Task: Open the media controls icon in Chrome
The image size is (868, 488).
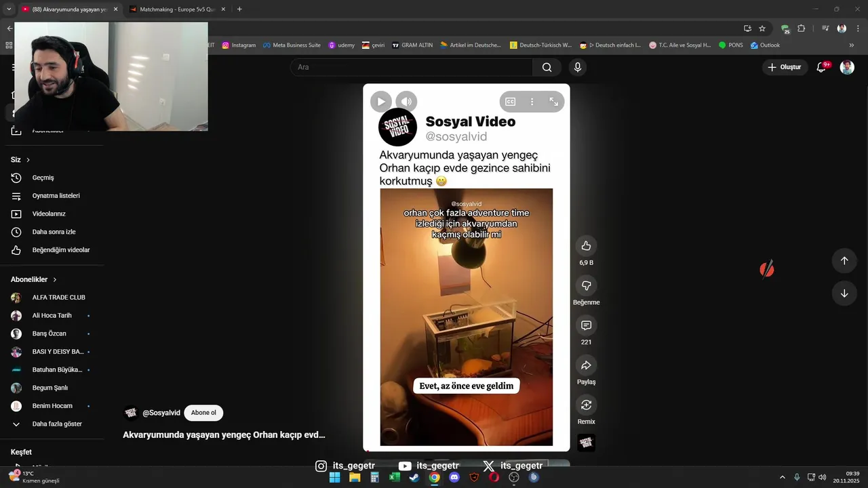Action: 825,28
